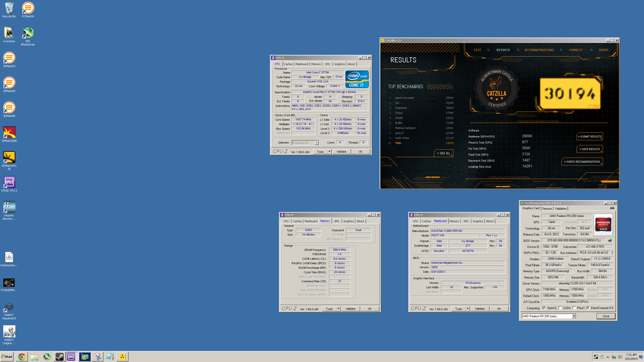Select the hwbotprime file icon
644x362 pixels.
(9, 259)
